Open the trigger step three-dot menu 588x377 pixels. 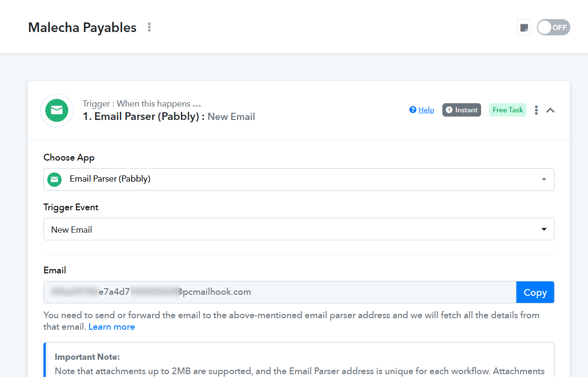(x=536, y=110)
